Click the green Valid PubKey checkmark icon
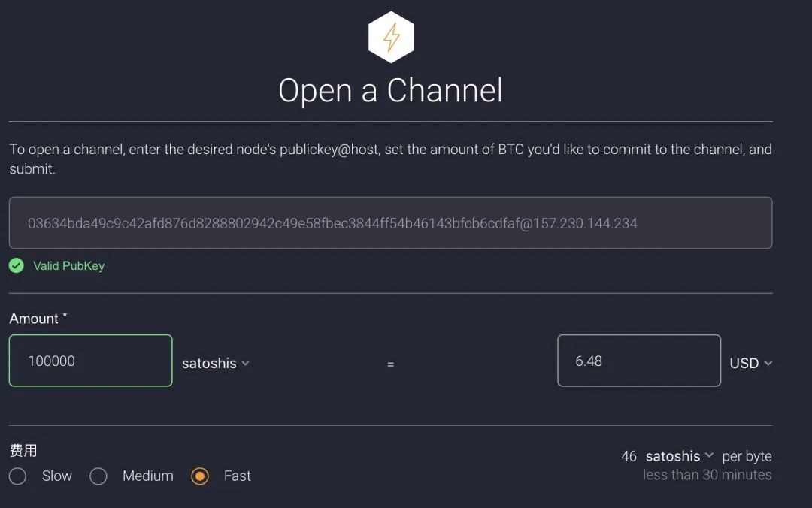 point(17,265)
